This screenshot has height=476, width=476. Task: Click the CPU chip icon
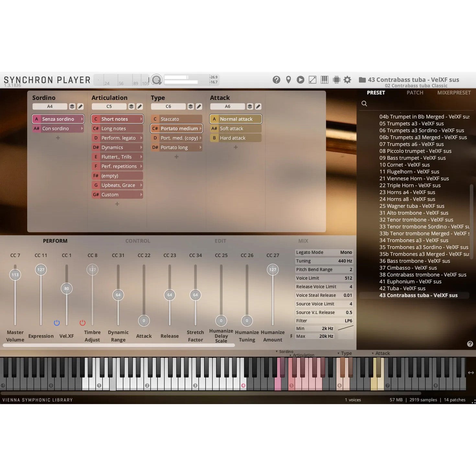336,80
